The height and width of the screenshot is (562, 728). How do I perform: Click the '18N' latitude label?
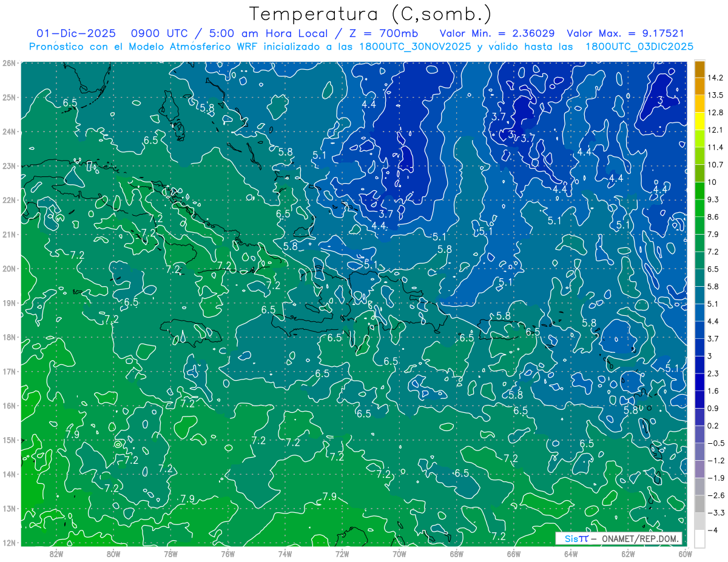8,337
